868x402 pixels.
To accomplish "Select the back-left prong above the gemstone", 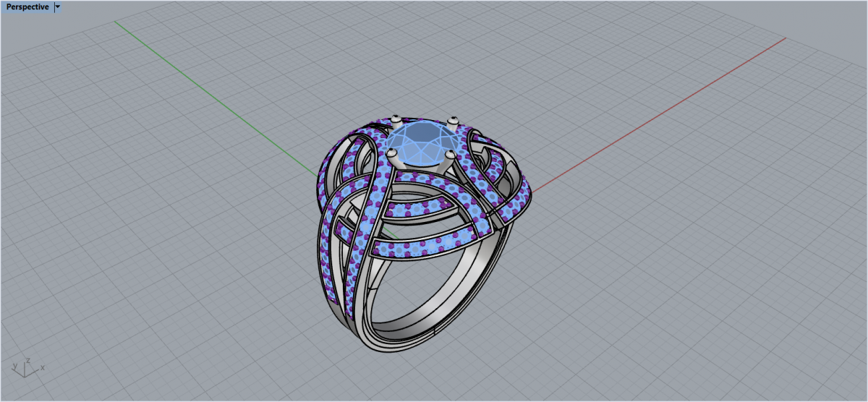I will [395, 119].
